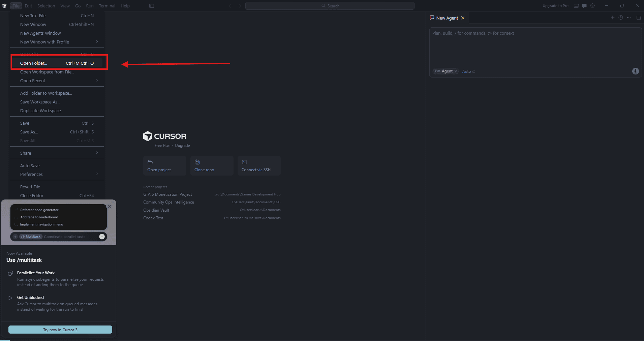Toggle the bottom panel layout icon
This screenshot has width=644, height=341.
pyautogui.click(x=576, y=6)
